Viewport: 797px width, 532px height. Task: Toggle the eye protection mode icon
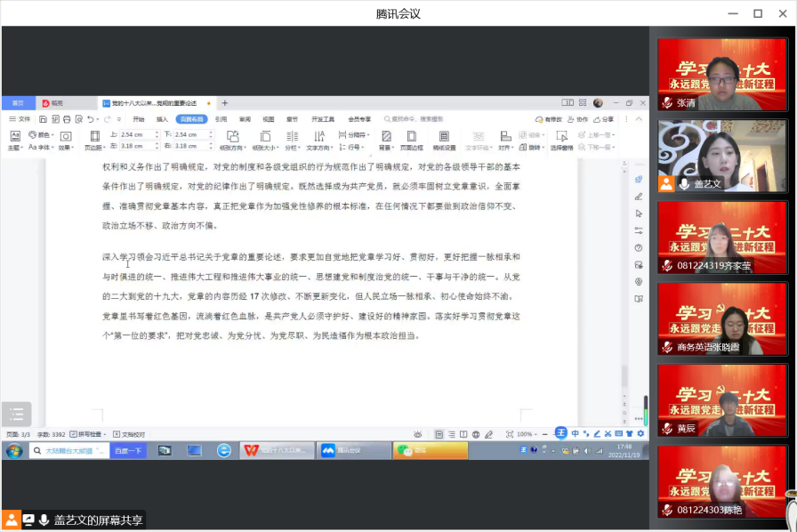pos(418,434)
